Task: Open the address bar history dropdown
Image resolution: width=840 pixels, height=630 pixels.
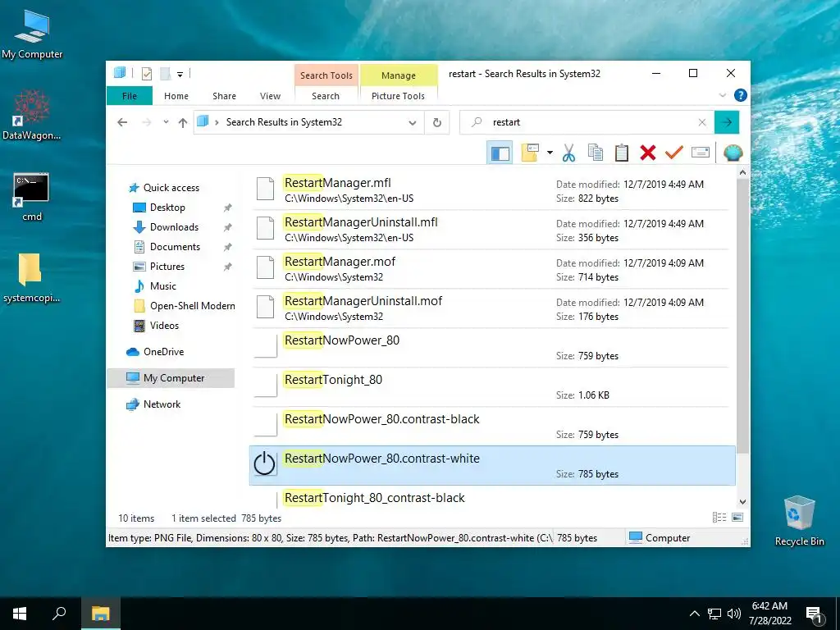Action: tap(413, 123)
